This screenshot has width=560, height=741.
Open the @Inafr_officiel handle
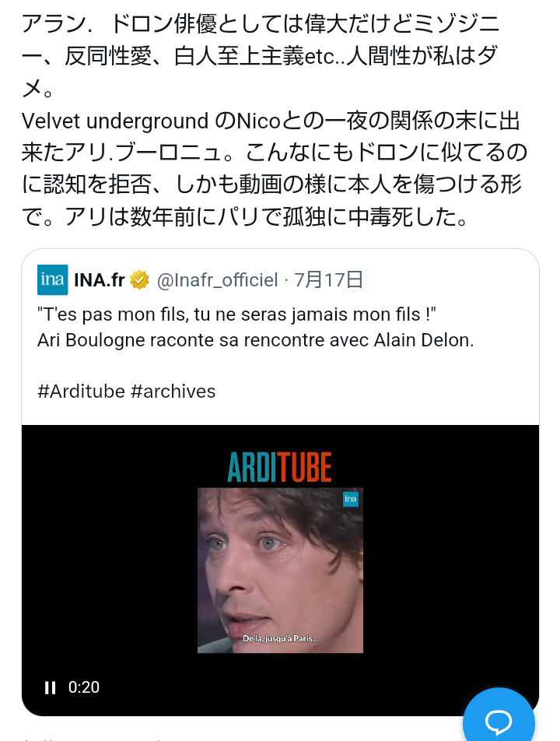[x=217, y=279]
